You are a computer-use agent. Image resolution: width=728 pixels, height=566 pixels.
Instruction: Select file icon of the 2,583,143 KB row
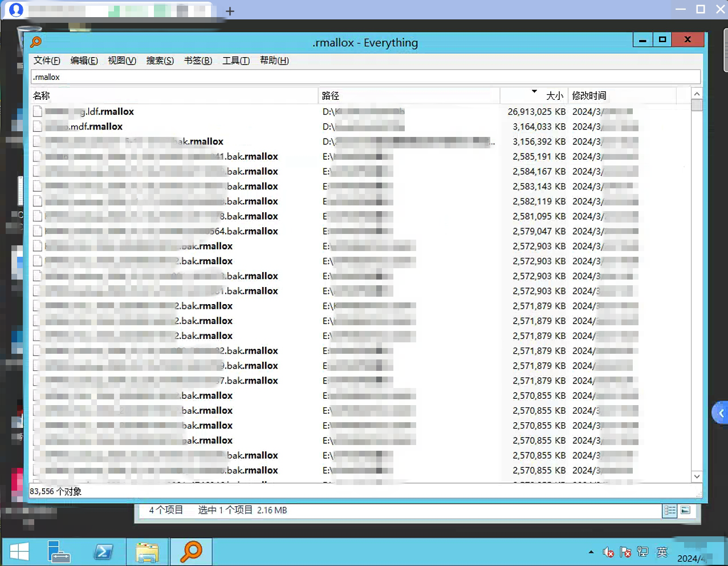tap(38, 186)
